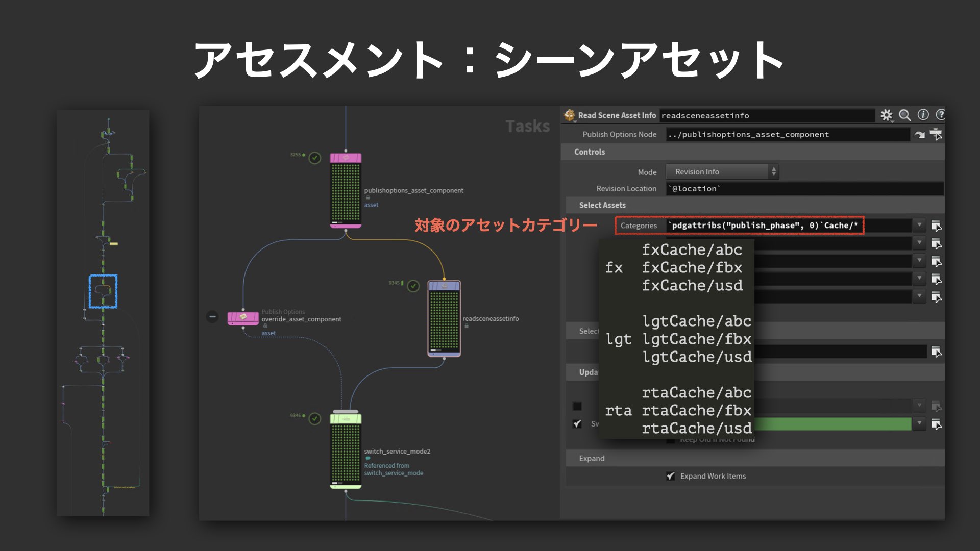Toggle the checked checkbox left of the green field

(x=577, y=424)
